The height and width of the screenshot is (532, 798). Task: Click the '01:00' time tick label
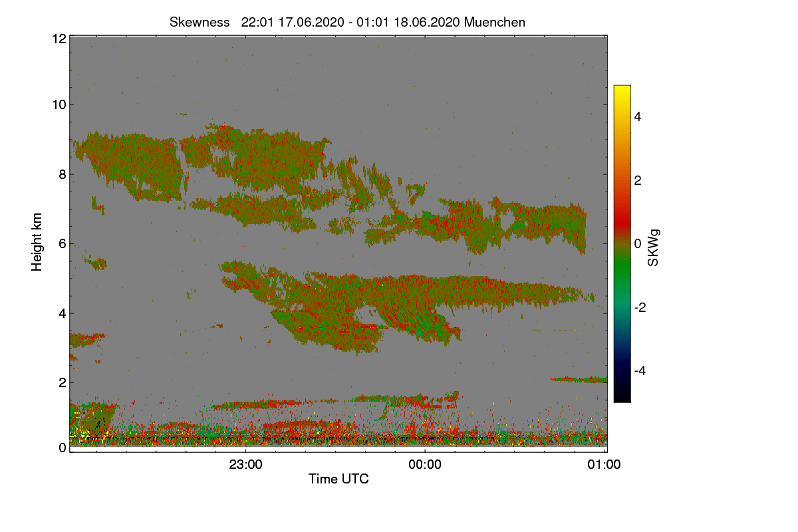(604, 465)
